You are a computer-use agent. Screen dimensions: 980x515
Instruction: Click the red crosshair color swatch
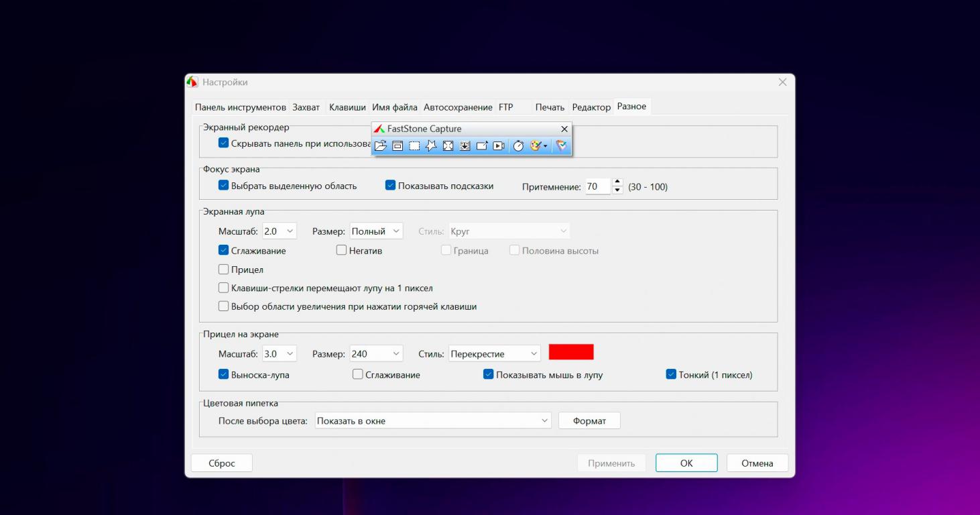point(571,352)
